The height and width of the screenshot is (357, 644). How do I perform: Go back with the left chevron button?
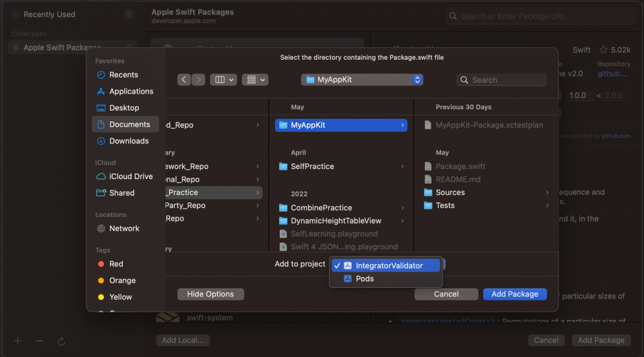184,80
